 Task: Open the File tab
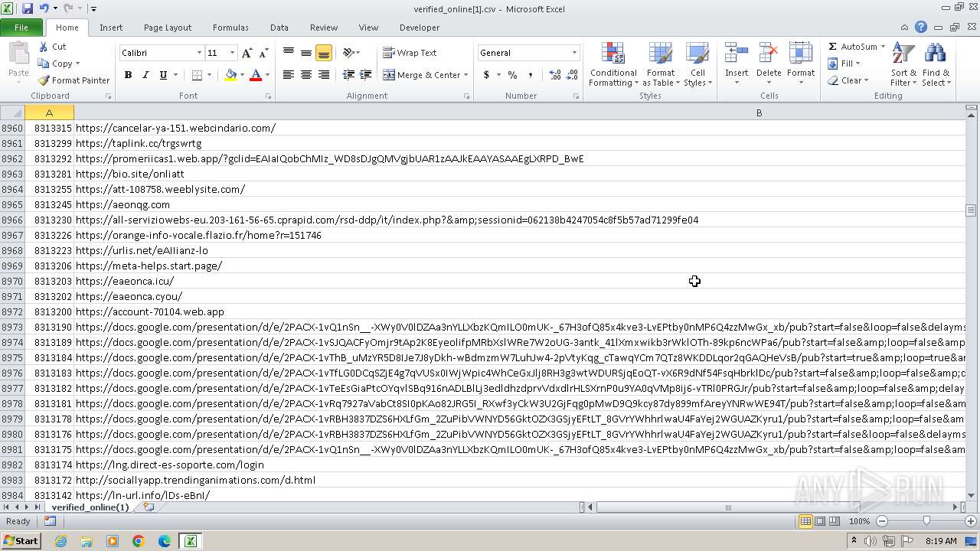pyautogui.click(x=21, y=28)
